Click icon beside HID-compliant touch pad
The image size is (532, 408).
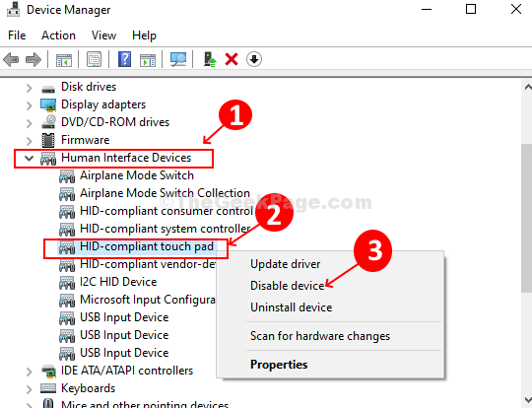click(x=67, y=247)
